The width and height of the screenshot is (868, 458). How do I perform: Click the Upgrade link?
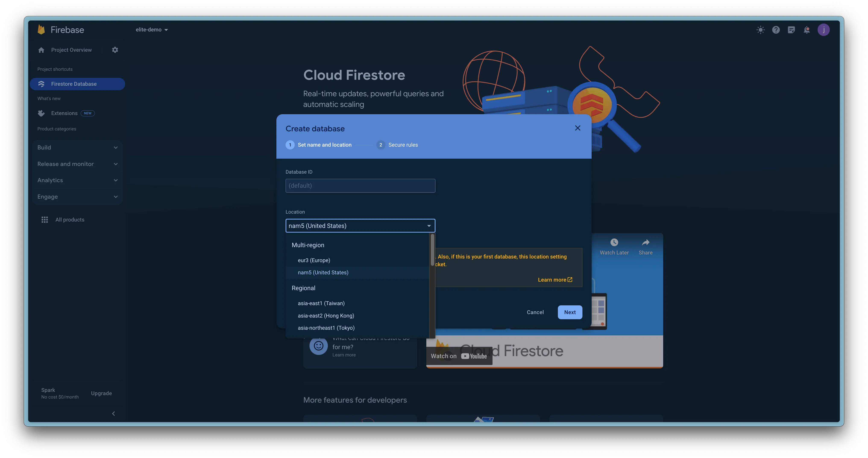click(x=101, y=393)
